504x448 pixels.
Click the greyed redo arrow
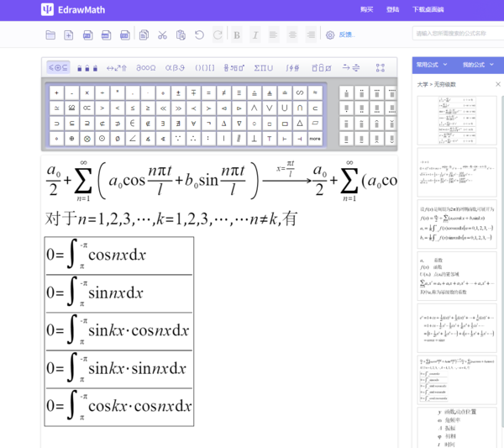[218, 34]
